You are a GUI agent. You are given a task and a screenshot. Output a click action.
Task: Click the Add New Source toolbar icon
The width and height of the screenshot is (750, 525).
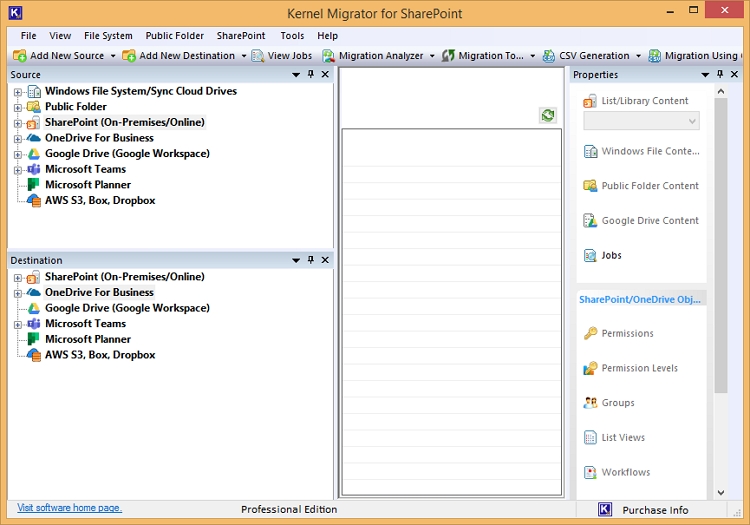tap(20, 56)
